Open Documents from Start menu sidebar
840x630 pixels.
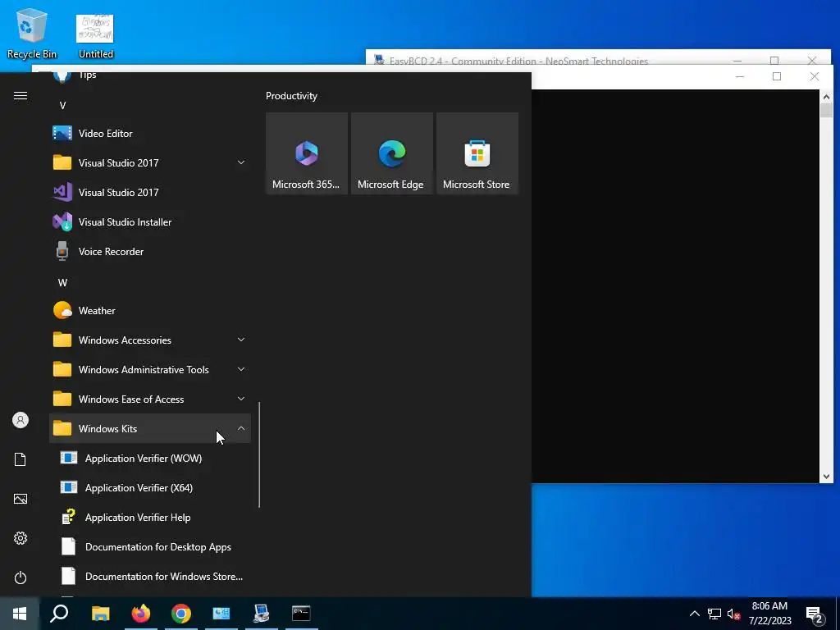coord(21,459)
